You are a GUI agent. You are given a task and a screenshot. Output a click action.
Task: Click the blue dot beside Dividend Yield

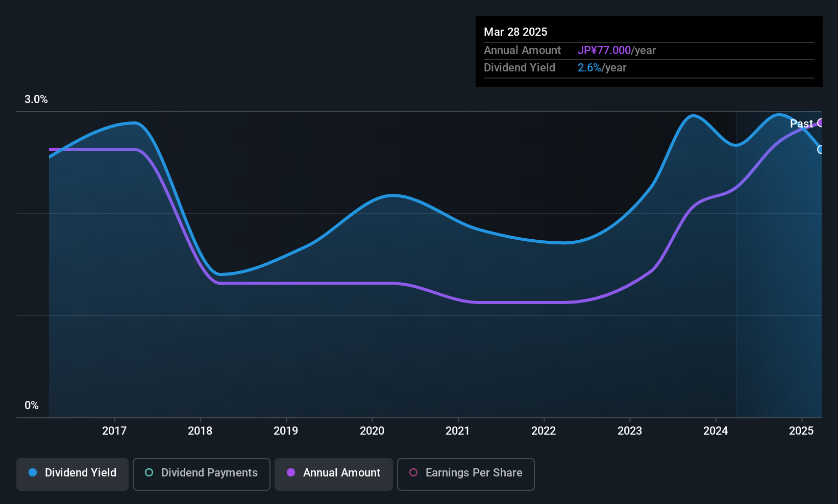tap(33, 473)
